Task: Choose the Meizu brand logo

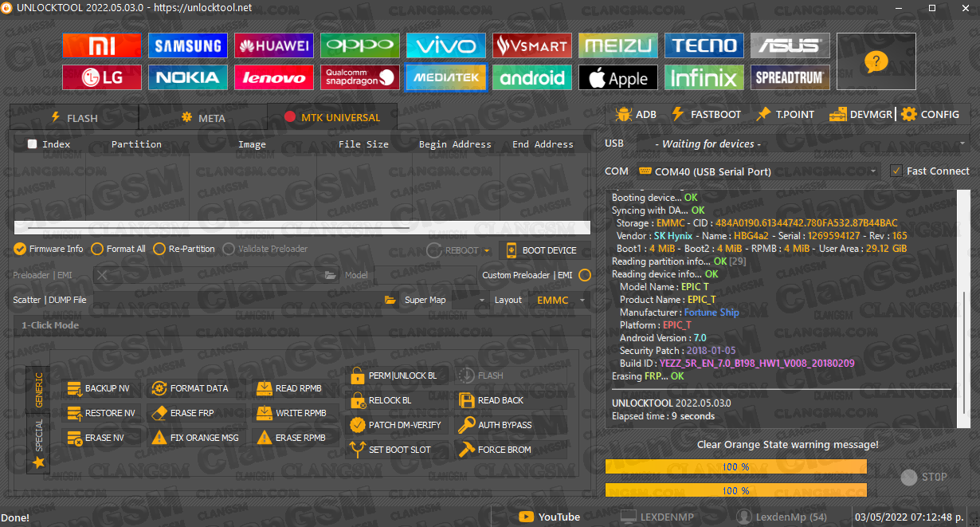Action: (x=618, y=45)
